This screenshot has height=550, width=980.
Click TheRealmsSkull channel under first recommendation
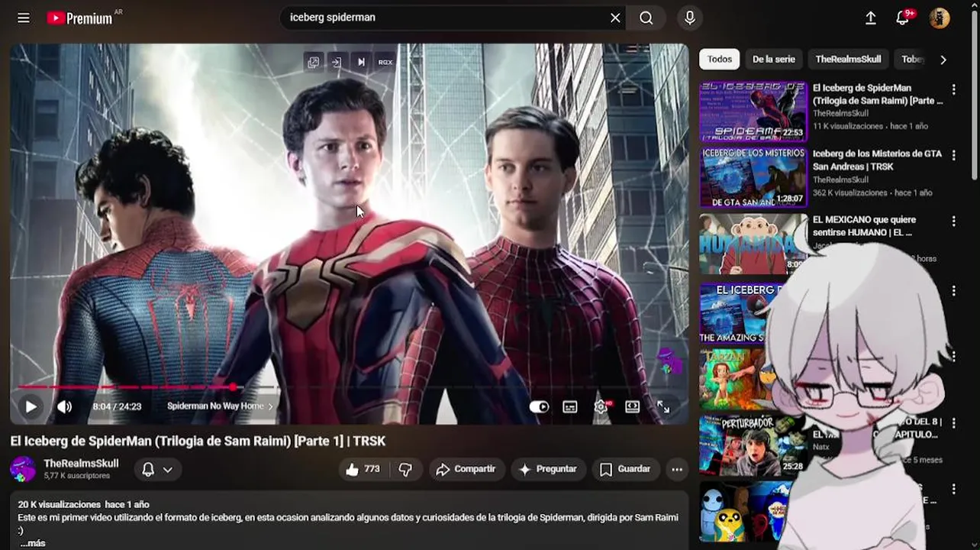[x=840, y=113]
